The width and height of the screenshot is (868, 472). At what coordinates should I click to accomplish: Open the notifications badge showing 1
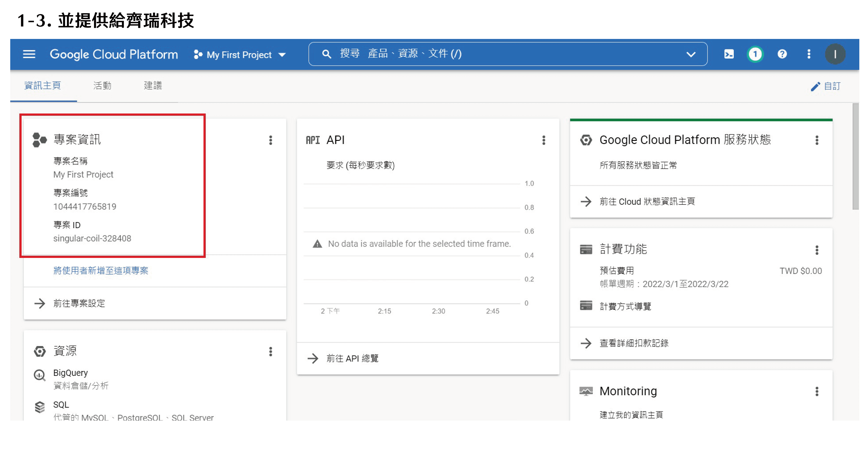click(755, 54)
